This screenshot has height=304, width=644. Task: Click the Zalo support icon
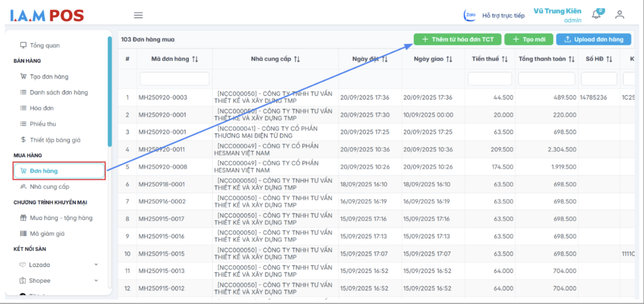point(470,15)
